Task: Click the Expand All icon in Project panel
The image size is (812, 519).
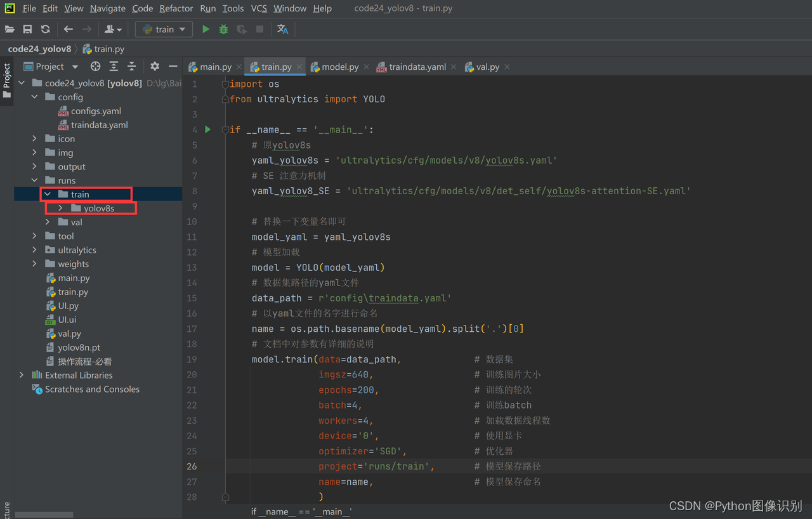Action: (114, 66)
